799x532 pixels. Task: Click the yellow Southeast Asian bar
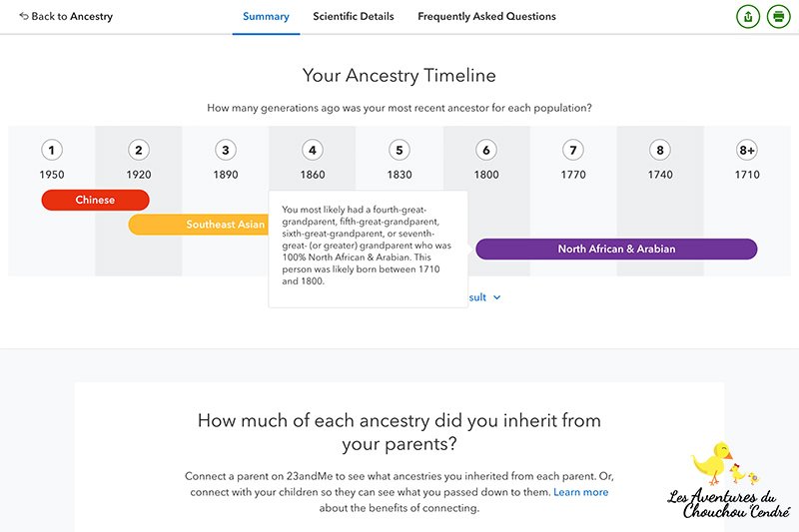click(x=200, y=225)
